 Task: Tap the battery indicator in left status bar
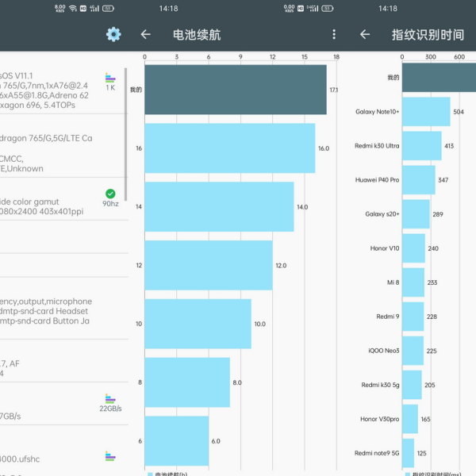[108, 9]
